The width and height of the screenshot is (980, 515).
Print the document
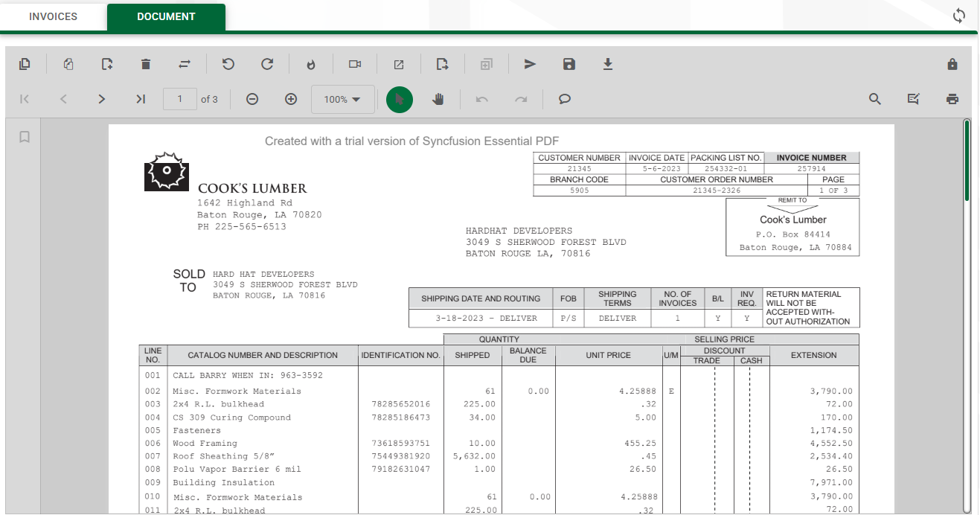952,99
